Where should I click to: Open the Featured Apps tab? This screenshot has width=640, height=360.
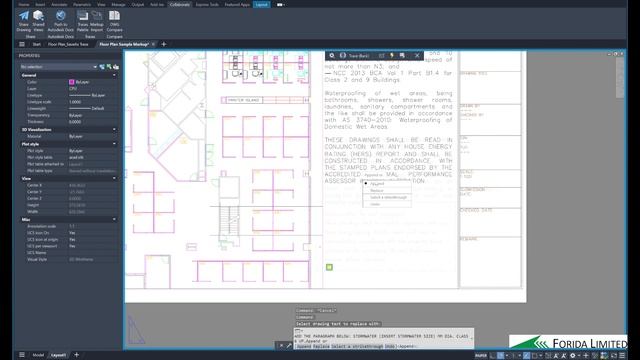pyautogui.click(x=237, y=4)
